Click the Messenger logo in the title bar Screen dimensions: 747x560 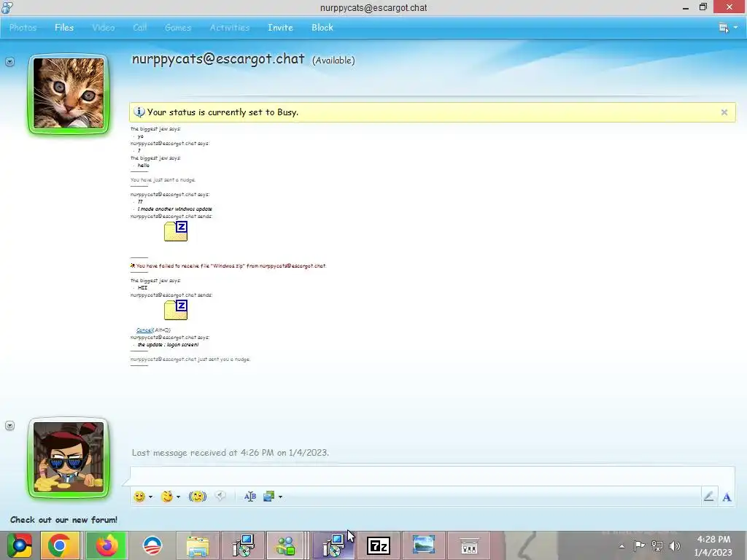7,7
